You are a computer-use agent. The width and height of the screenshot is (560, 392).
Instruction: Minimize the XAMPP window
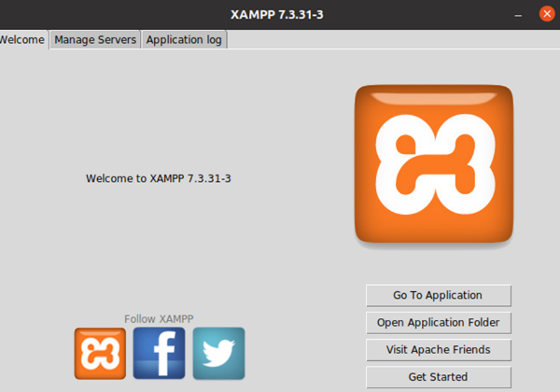point(518,15)
